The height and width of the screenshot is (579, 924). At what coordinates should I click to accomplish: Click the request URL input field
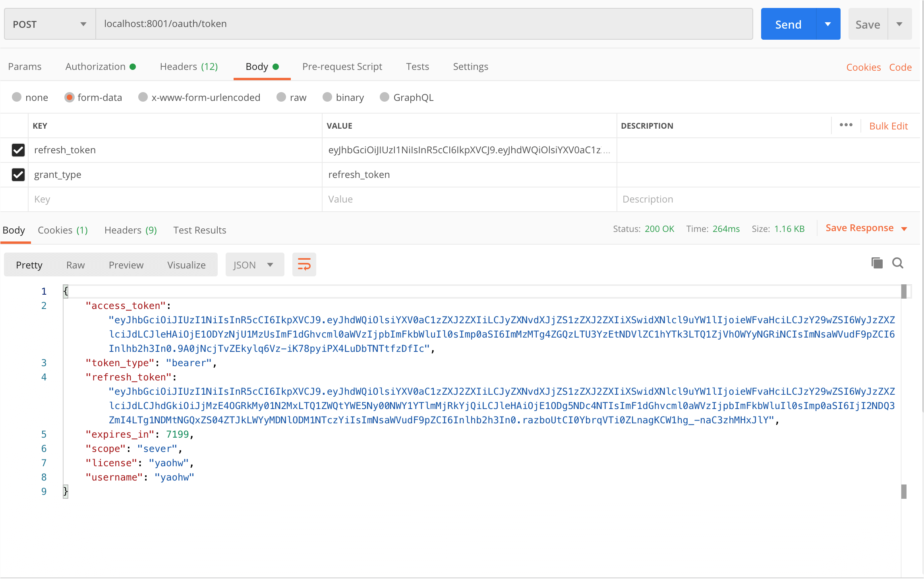[x=423, y=24]
